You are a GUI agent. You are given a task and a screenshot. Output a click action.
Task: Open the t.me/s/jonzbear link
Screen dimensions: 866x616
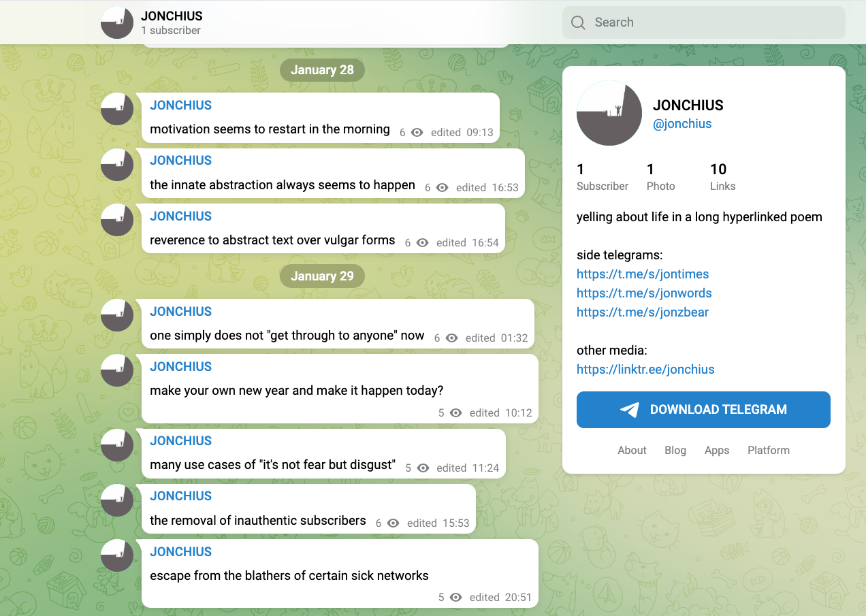pos(643,312)
